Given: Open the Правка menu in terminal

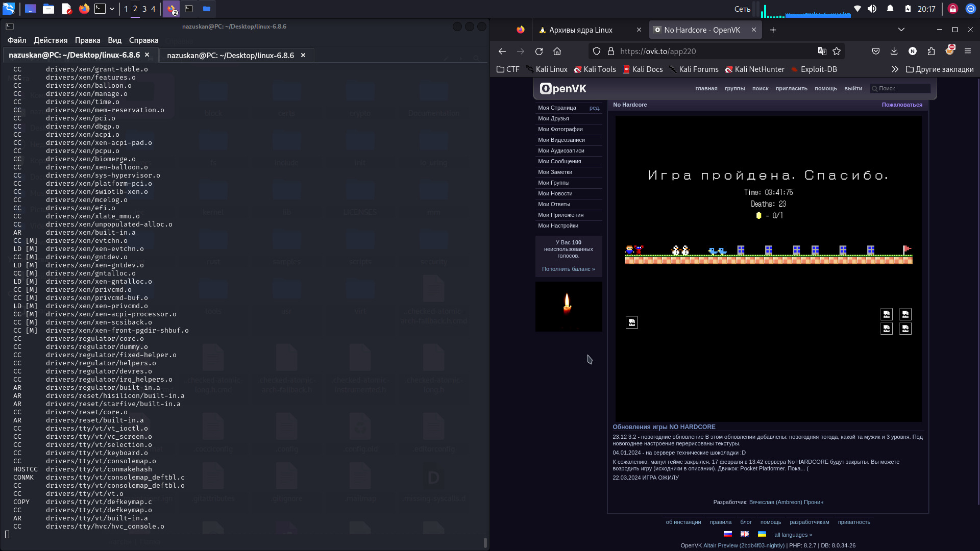Looking at the screenshot, I should (x=87, y=40).
